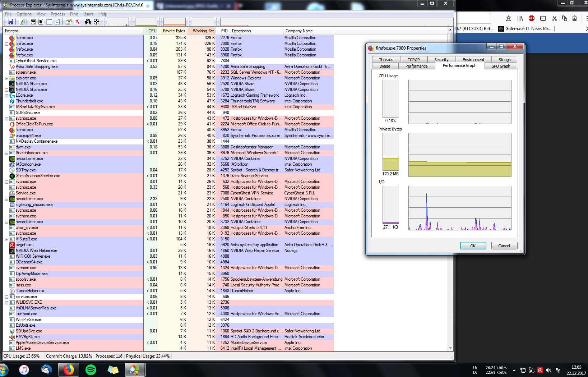Click the Adblock Plus icon in Firefox
Image resolution: width=588 pixels, height=377 pixels.
pos(532,18)
